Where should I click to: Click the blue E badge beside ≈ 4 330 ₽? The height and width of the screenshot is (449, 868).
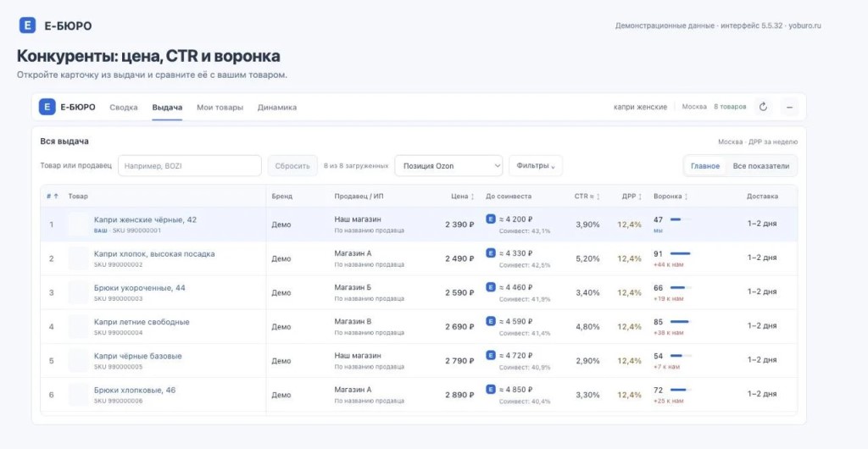pyautogui.click(x=491, y=253)
